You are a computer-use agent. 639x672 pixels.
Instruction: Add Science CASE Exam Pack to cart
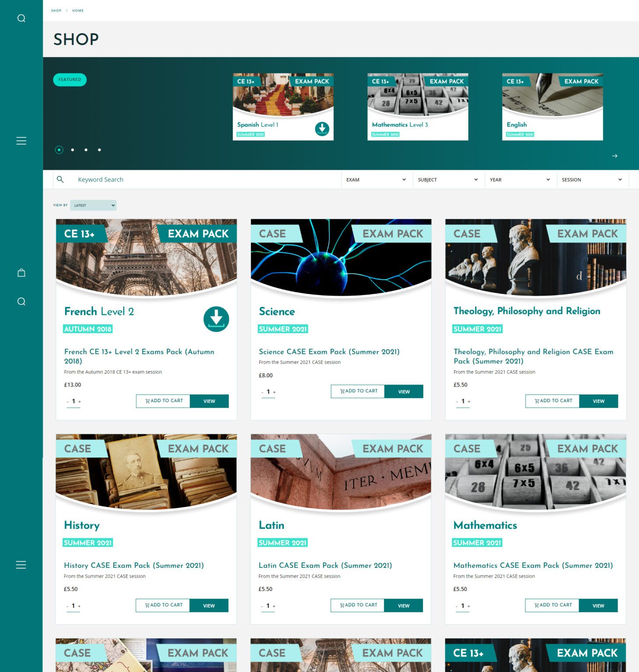tap(358, 391)
